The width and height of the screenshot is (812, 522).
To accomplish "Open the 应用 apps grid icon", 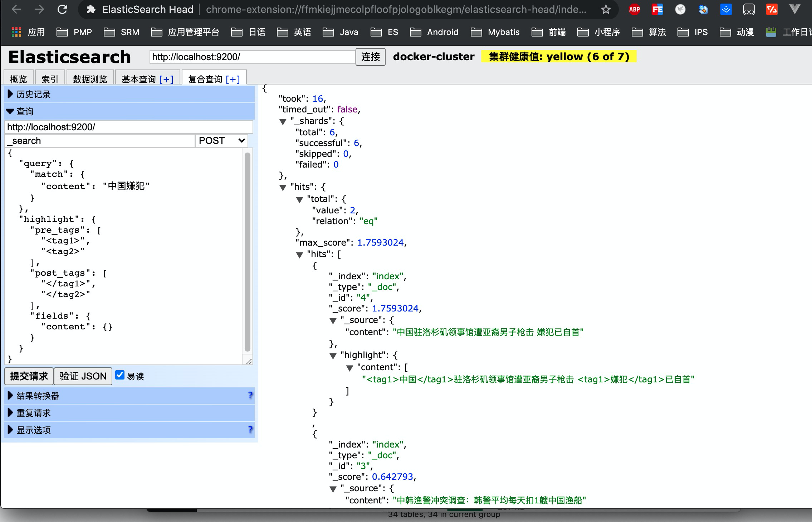I will coord(16,32).
